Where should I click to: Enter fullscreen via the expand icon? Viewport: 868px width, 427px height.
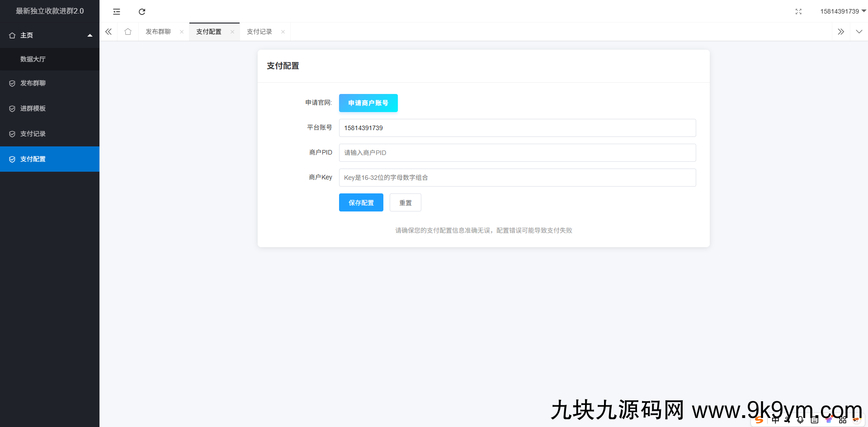pyautogui.click(x=798, y=11)
